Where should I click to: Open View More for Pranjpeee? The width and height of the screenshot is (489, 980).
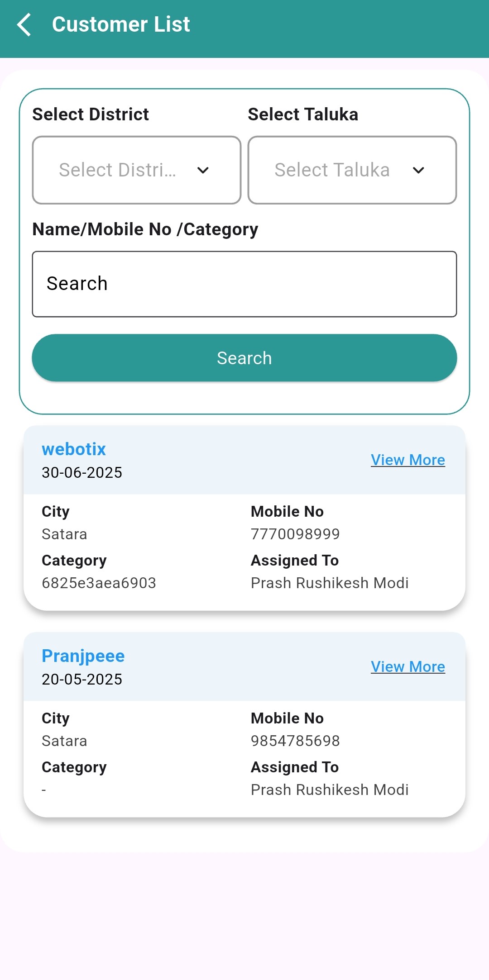(407, 666)
